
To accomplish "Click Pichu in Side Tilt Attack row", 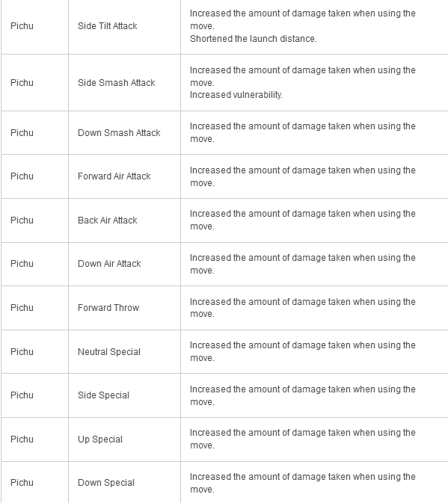I will 22,26.
